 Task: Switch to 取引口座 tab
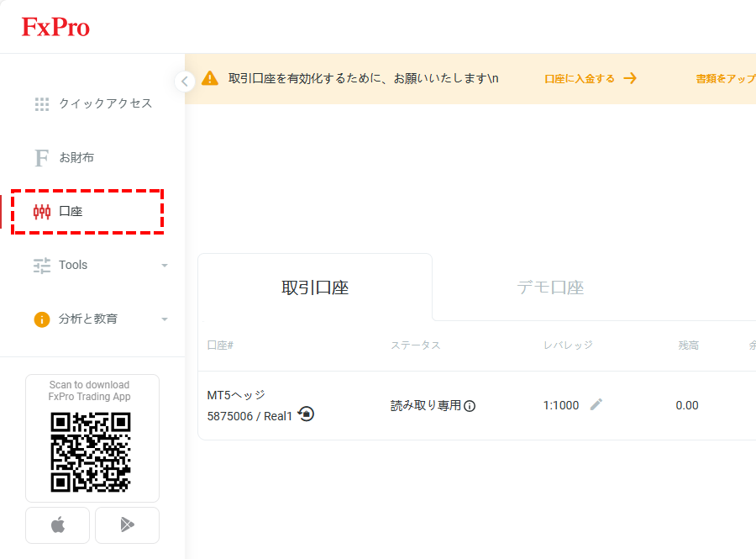(315, 287)
